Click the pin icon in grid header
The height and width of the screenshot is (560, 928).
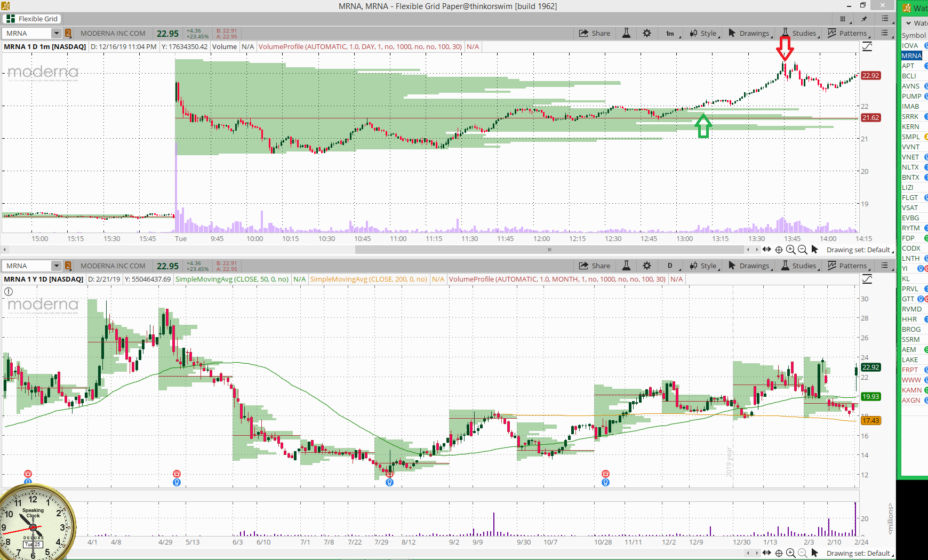coord(864,19)
